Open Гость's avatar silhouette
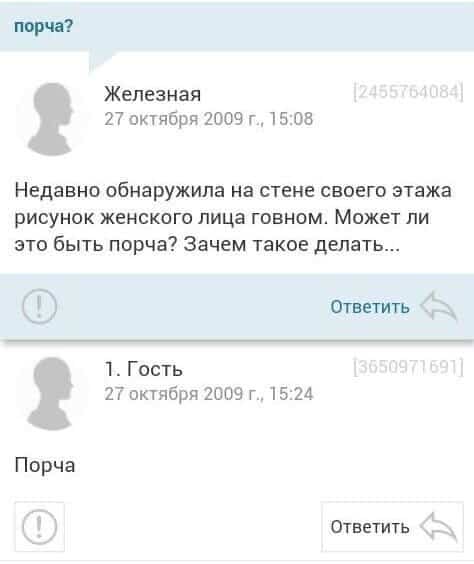 (x=51, y=394)
